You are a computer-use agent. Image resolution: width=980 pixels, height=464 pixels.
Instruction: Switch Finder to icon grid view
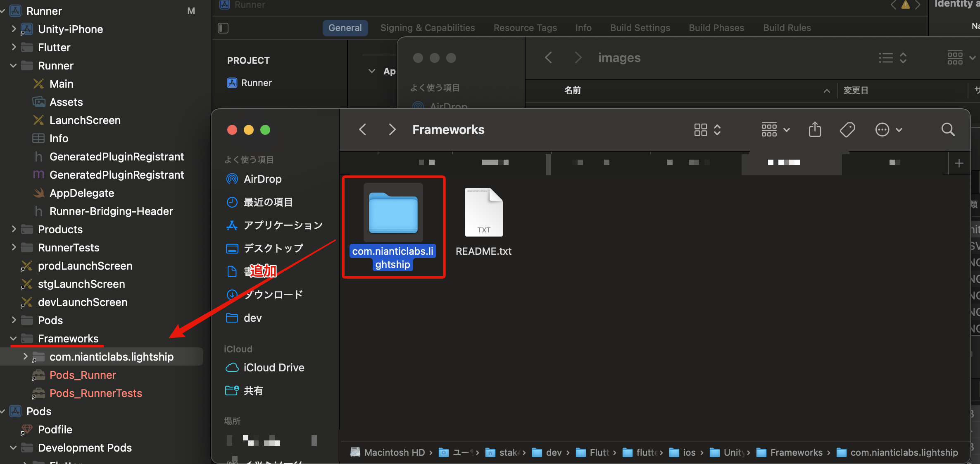point(700,129)
